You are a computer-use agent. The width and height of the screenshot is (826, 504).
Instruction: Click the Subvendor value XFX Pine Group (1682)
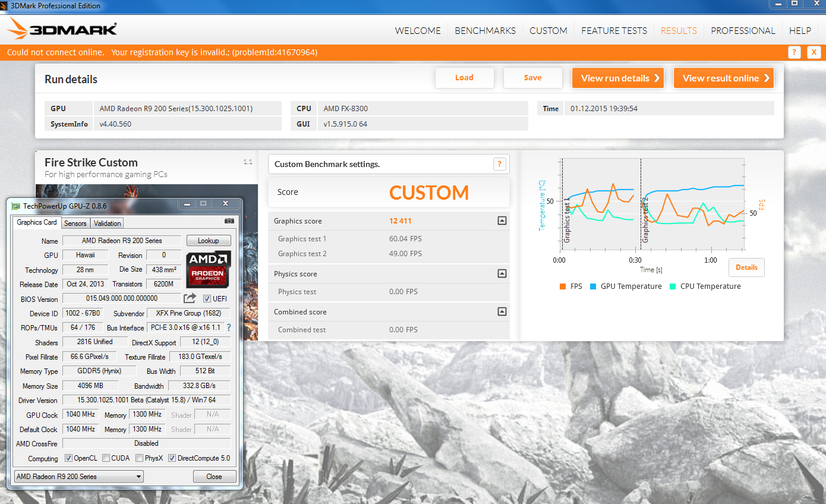tap(189, 313)
